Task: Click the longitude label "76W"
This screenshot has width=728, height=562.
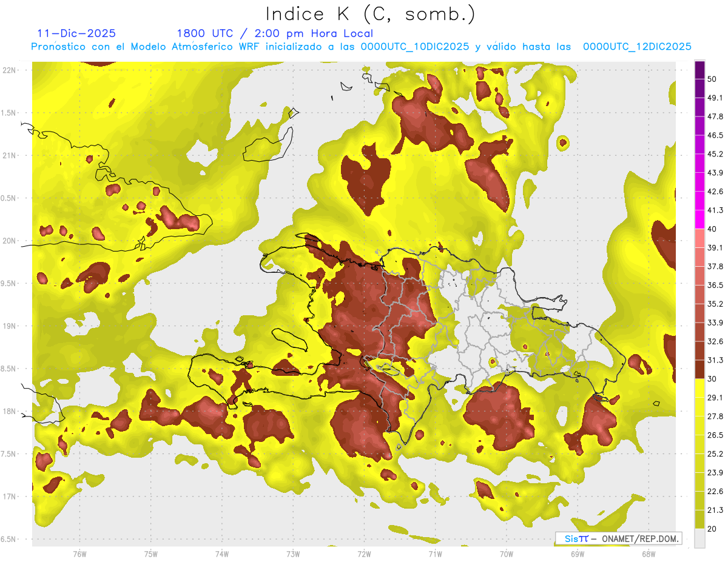Action: point(79,554)
